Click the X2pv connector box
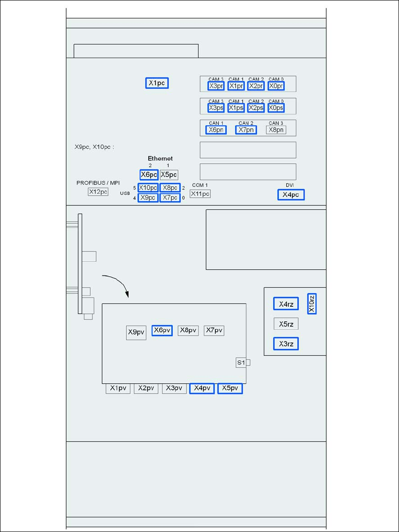The image size is (399, 532). click(146, 388)
